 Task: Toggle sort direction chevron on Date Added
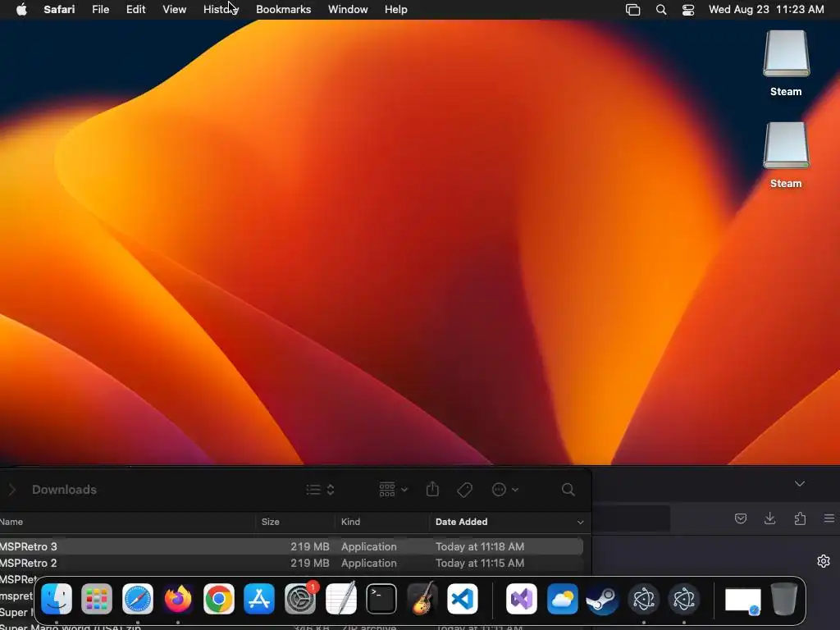580,523
